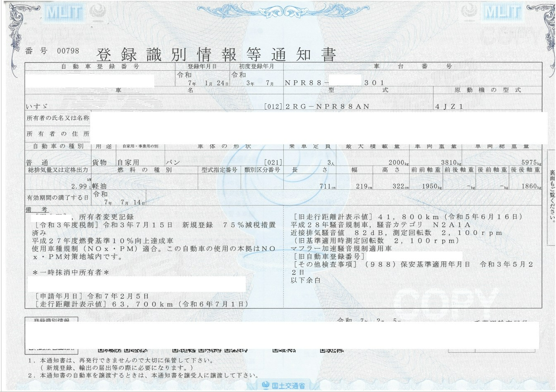The width and height of the screenshot is (556, 392).
Task: Click note 2 about 譲渡 transfer
Action: pyautogui.click(x=143, y=375)
